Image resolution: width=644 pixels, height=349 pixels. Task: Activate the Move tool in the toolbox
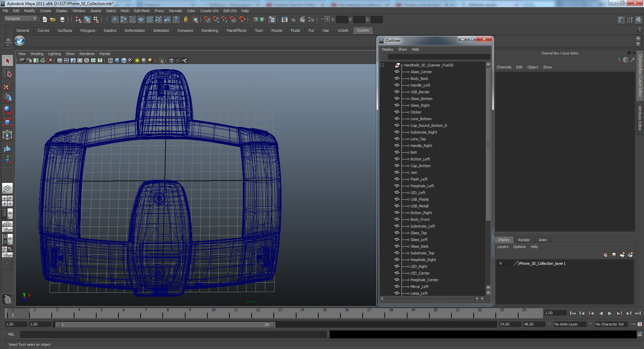point(7,98)
